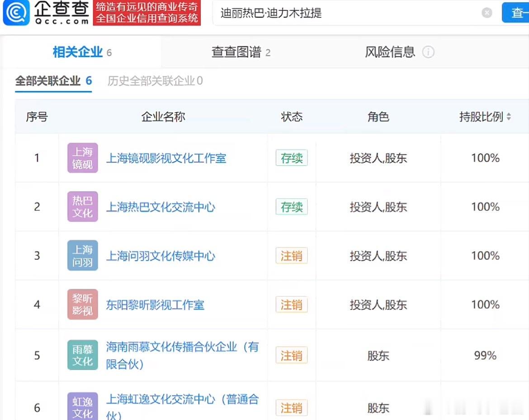
Task: Select the 股东 role of 海南雨慕文化传播
Action: point(378,355)
